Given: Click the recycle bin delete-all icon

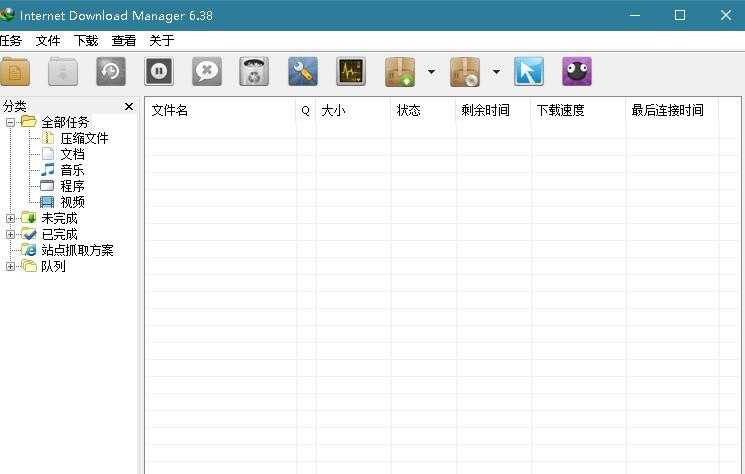Looking at the screenshot, I should [x=255, y=72].
